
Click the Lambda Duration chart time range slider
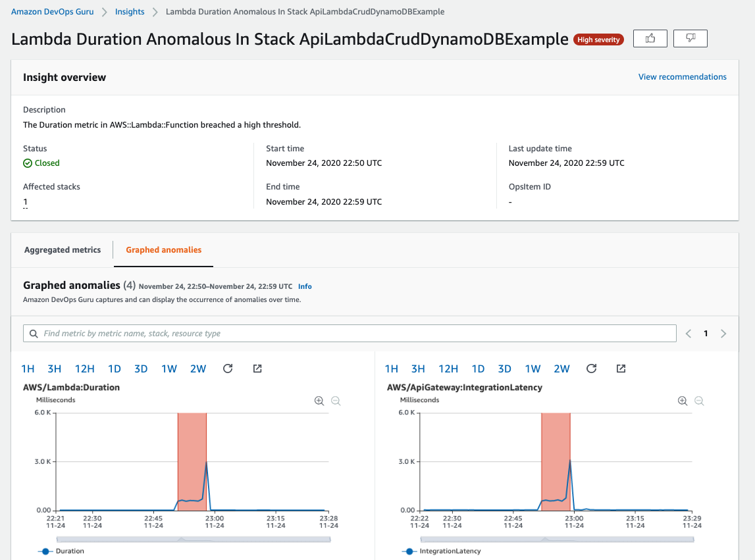tap(194, 540)
